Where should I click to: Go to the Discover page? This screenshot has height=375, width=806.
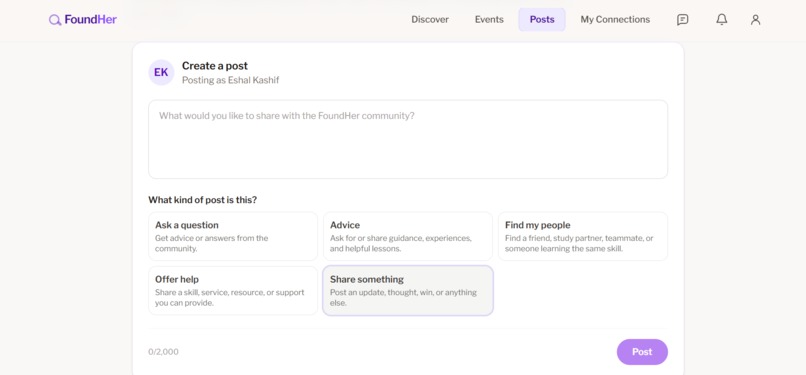(430, 20)
